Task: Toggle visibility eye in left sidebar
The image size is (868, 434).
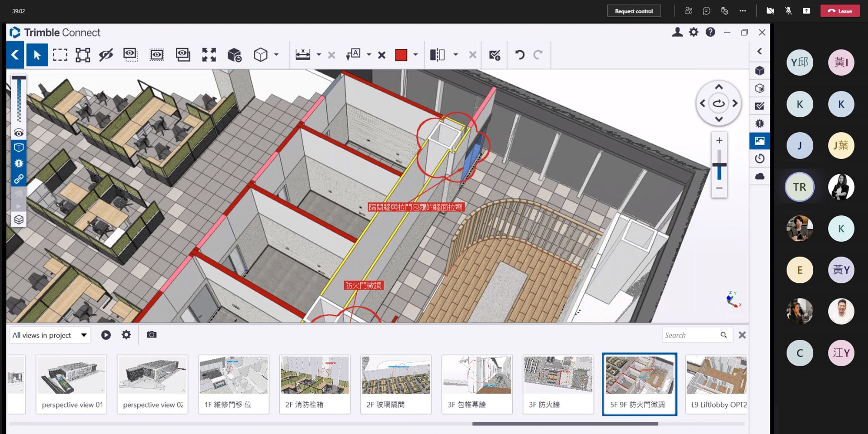Action: tap(19, 133)
